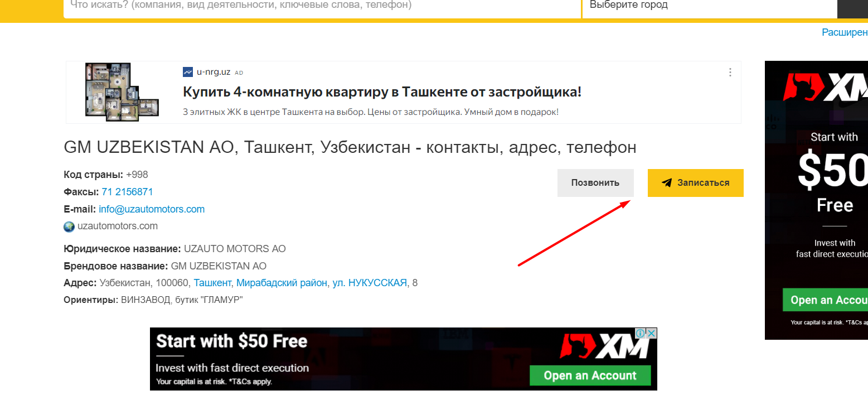Open the 'Расширен' advanced search link

tap(845, 32)
